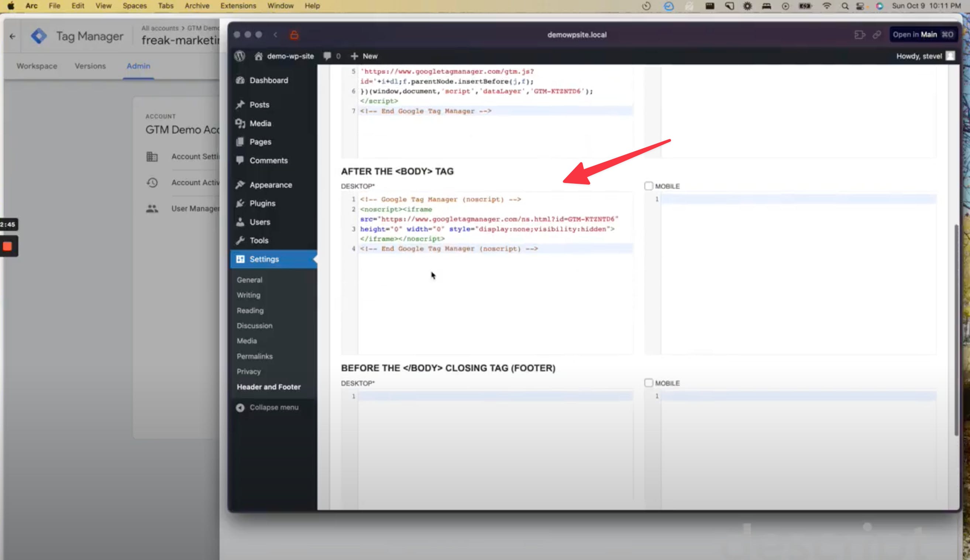Click Howdy, stevel profile avatar

coord(950,56)
